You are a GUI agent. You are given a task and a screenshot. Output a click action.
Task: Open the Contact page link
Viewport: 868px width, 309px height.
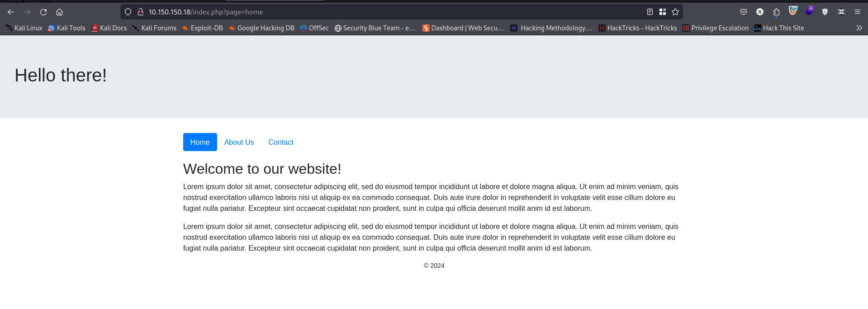[x=280, y=142]
